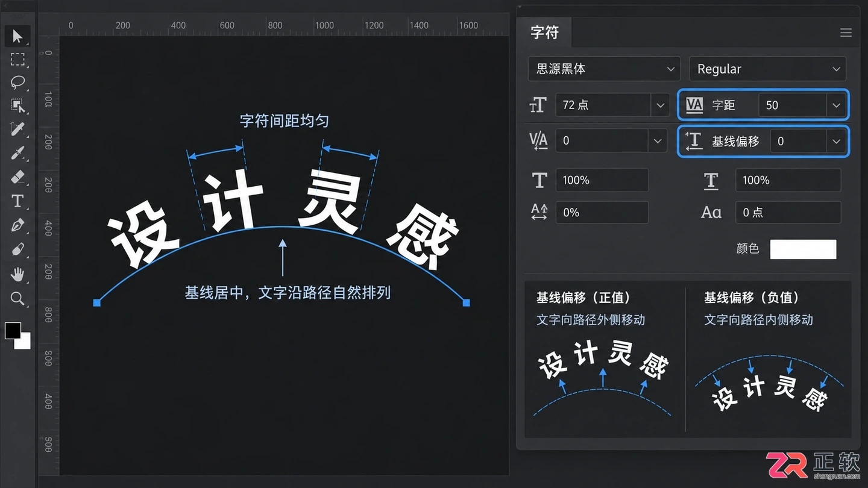This screenshot has height=488, width=868.
Task: Select the Eraser tool
Action: click(17, 177)
